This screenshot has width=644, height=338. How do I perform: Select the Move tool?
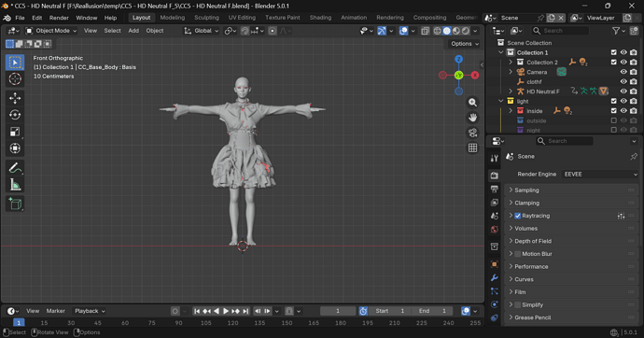coord(15,98)
